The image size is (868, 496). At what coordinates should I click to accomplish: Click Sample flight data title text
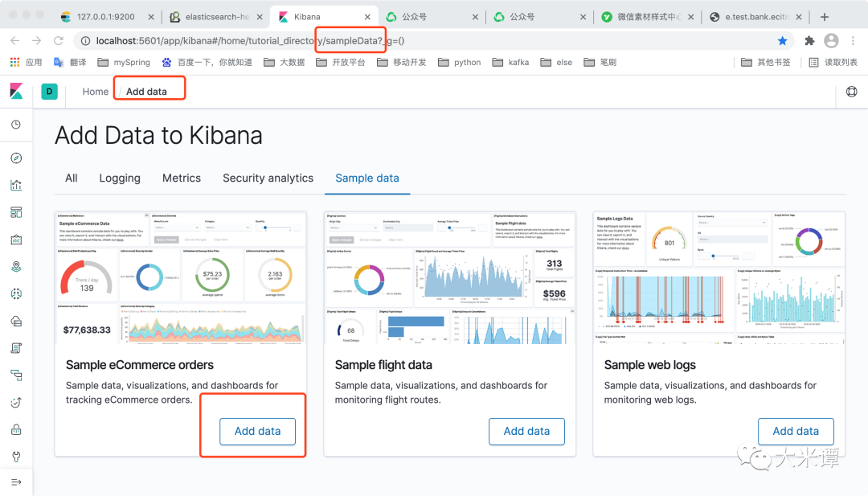click(x=383, y=365)
